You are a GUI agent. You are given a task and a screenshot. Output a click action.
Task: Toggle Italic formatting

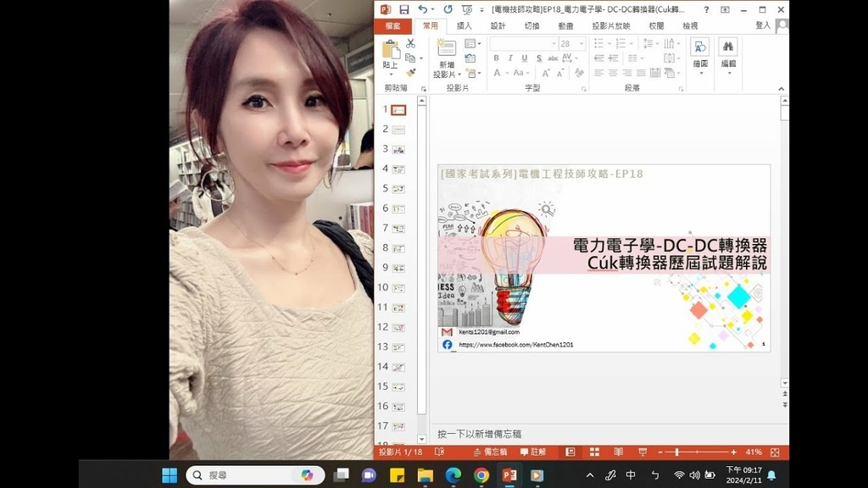pyautogui.click(x=510, y=58)
